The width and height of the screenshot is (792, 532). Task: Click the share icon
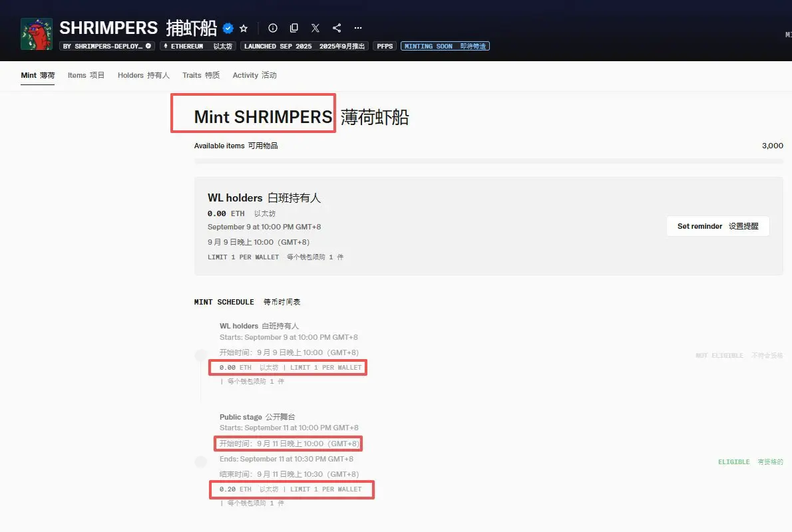coord(337,29)
